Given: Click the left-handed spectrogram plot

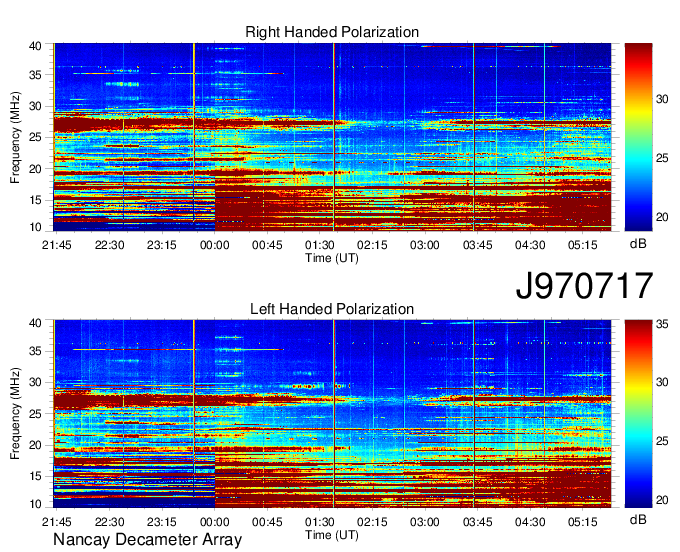Looking at the screenshot, I should pyautogui.click(x=332, y=414).
